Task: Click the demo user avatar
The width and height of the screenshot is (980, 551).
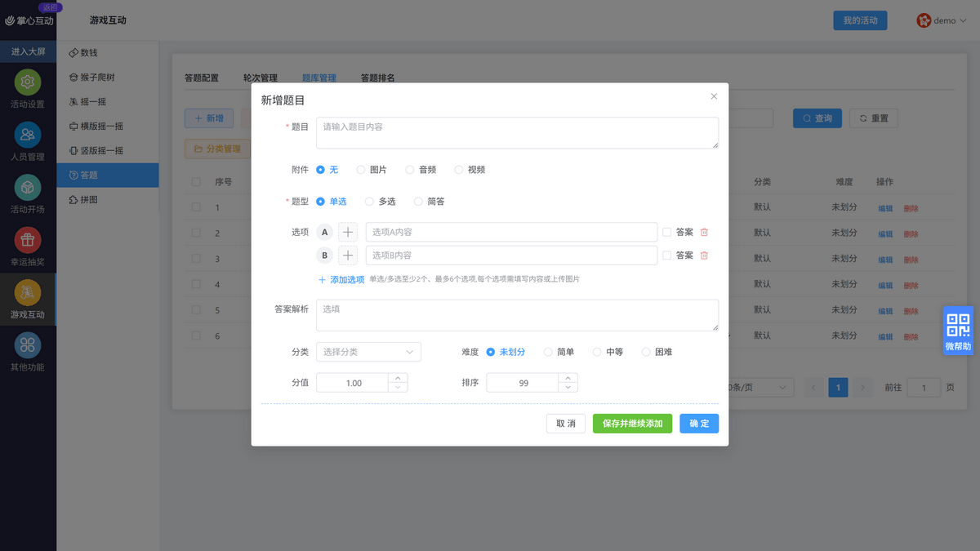Action: pos(924,20)
